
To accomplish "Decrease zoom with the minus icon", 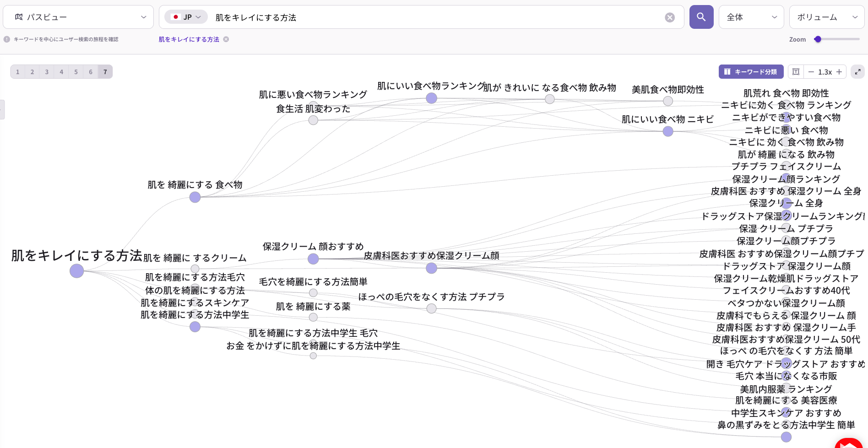I will tap(811, 72).
